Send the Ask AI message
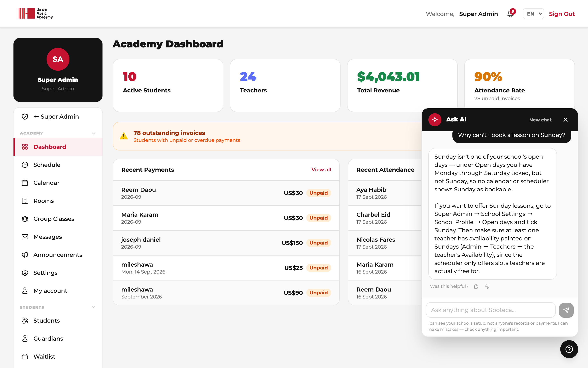Image resolution: width=588 pixels, height=368 pixels. (x=566, y=310)
